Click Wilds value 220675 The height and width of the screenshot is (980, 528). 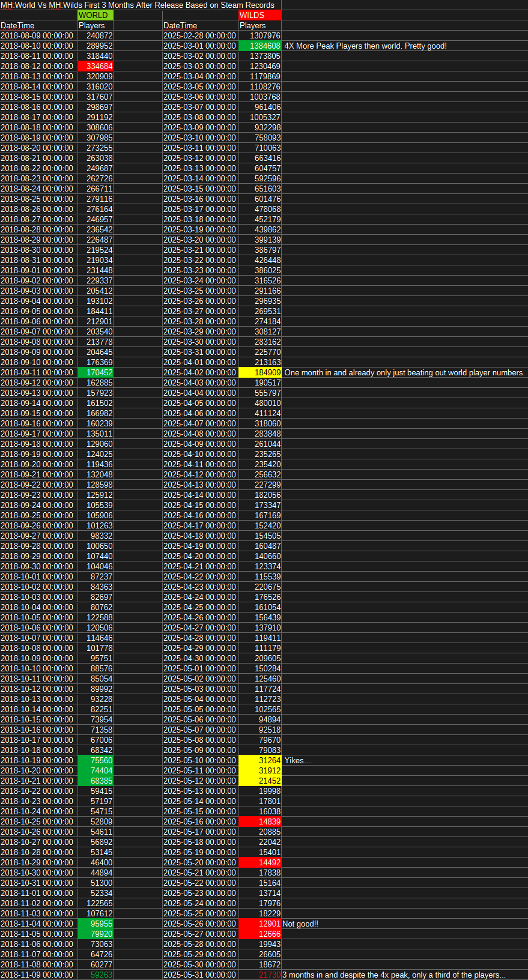tap(260, 587)
